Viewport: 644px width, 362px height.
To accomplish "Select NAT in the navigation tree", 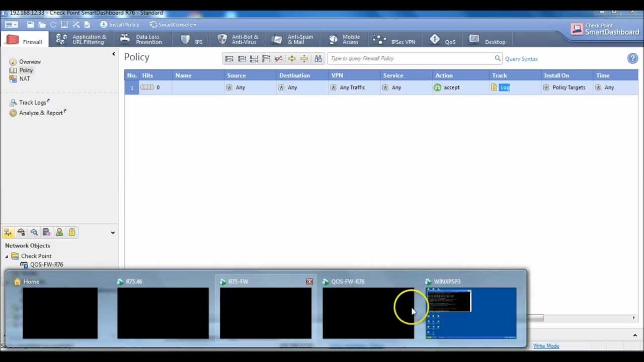I will [x=24, y=79].
